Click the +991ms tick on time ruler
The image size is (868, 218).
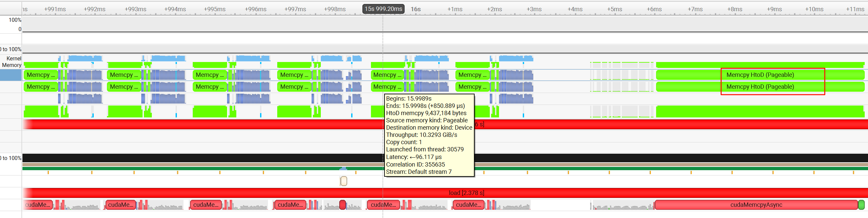click(55, 9)
